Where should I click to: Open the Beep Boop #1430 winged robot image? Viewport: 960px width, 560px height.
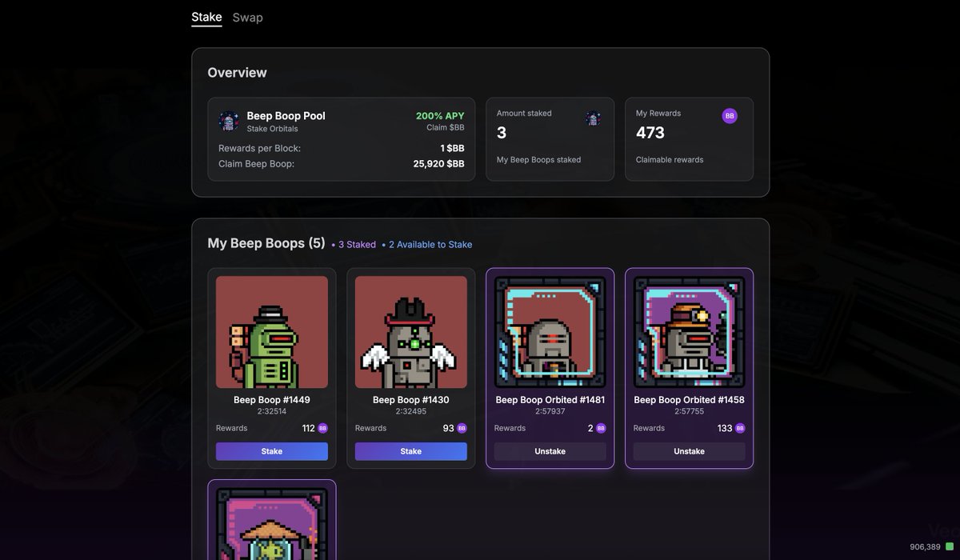(x=411, y=333)
